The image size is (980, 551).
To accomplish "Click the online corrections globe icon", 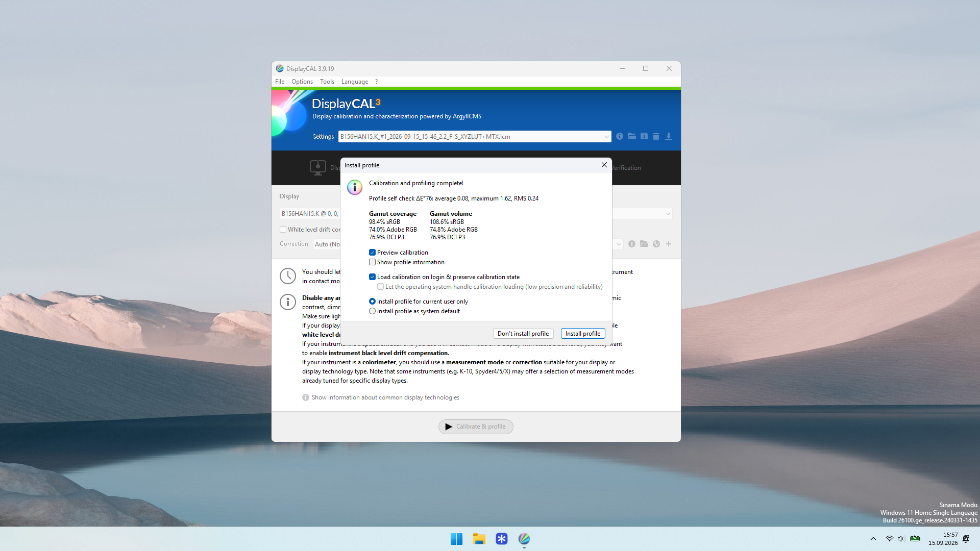I will pyautogui.click(x=656, y=244).
